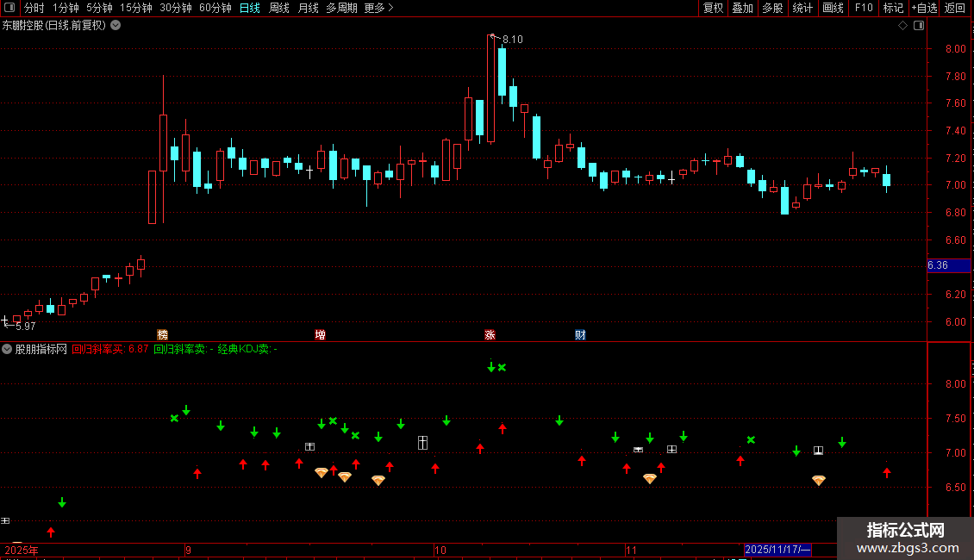The image size is (974, 560).
Task: Click the 经典KDJ卖 indicator label
Action: point(247,349)
